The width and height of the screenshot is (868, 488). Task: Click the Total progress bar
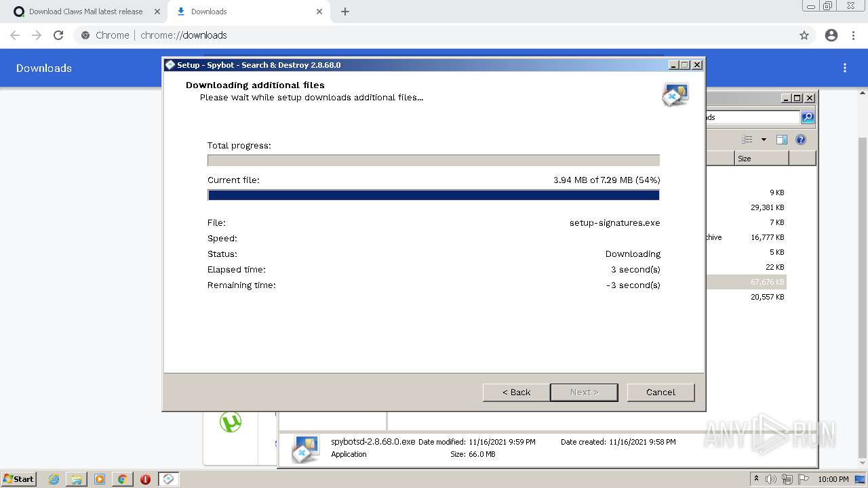point(433,161)
